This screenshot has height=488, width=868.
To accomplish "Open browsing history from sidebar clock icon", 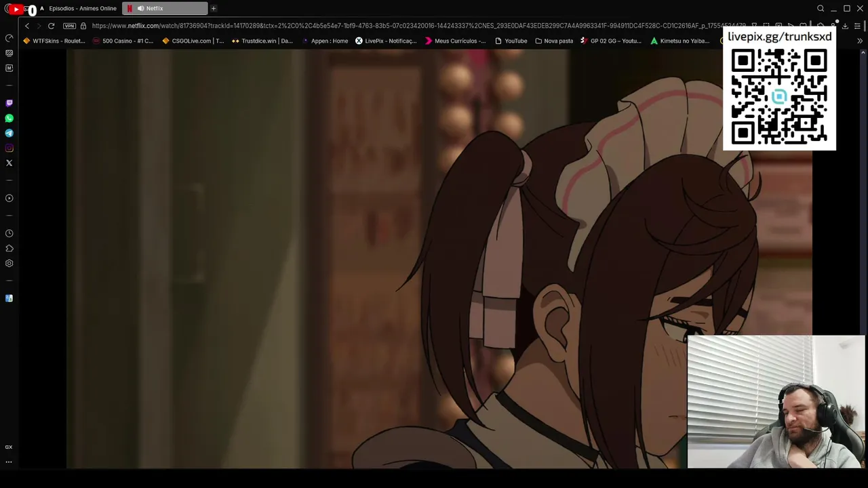I will [x=9, y=233].
